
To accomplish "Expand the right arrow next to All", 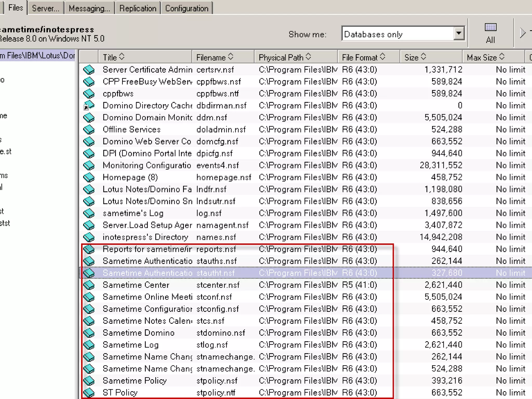I will (523, 33).
